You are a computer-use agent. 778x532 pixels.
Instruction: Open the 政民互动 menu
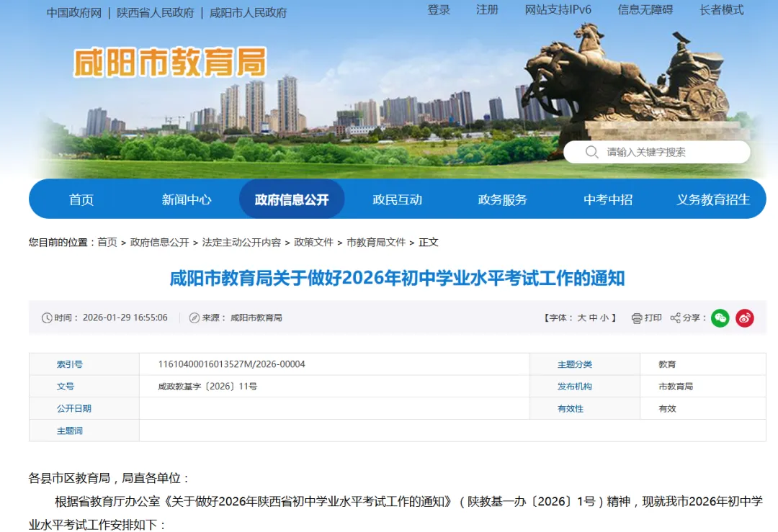click(397, 199)
